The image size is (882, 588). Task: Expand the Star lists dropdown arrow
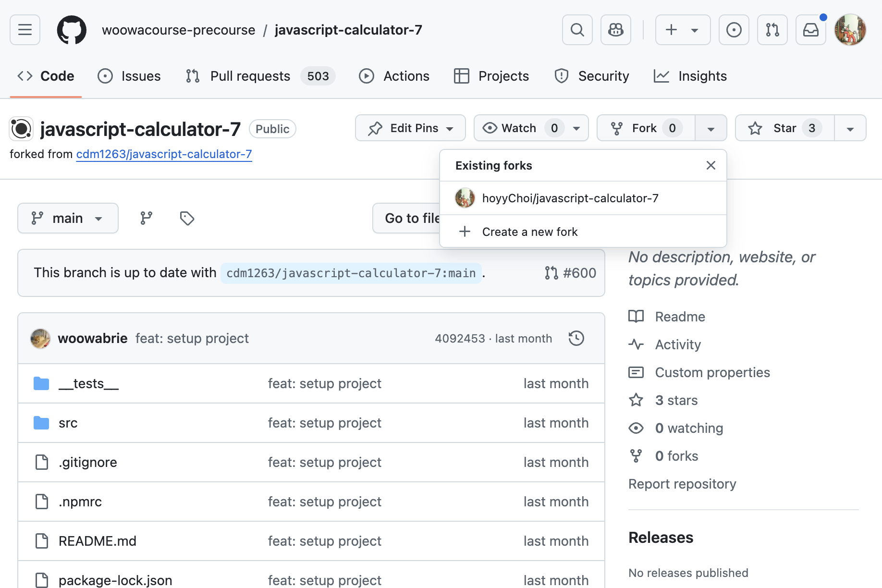coord(850,128)
